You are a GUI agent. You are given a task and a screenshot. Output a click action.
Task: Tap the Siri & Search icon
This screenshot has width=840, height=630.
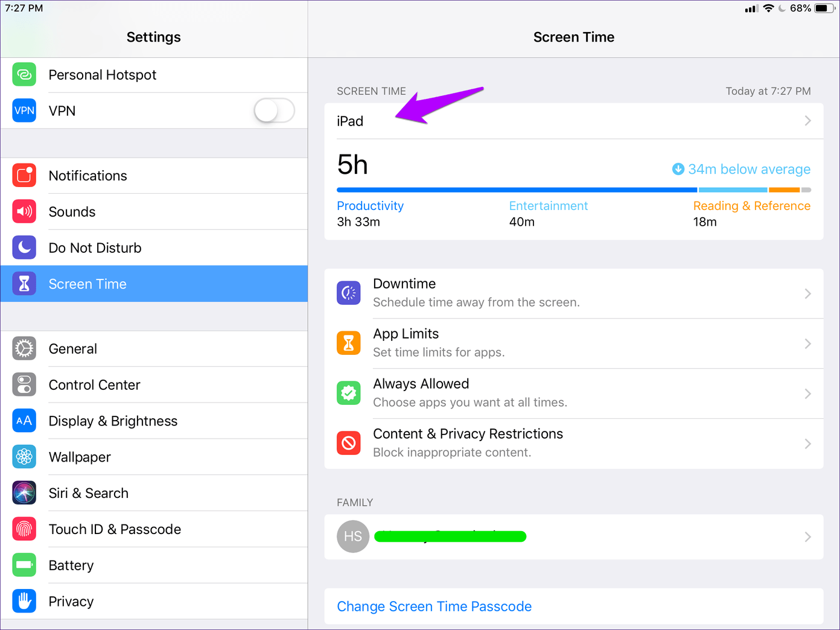click(24, 493)
